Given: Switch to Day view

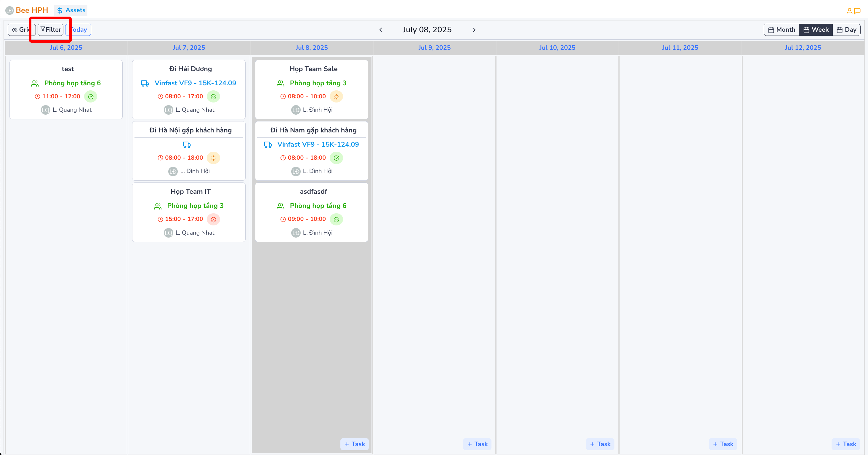Looking at the screenshot, I should [847, 30].
